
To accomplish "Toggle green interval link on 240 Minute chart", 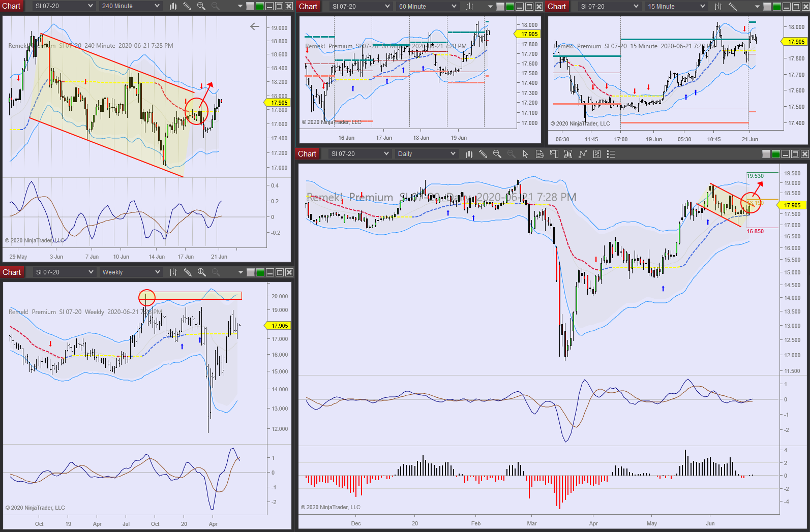I will click(x=260, y=6).
